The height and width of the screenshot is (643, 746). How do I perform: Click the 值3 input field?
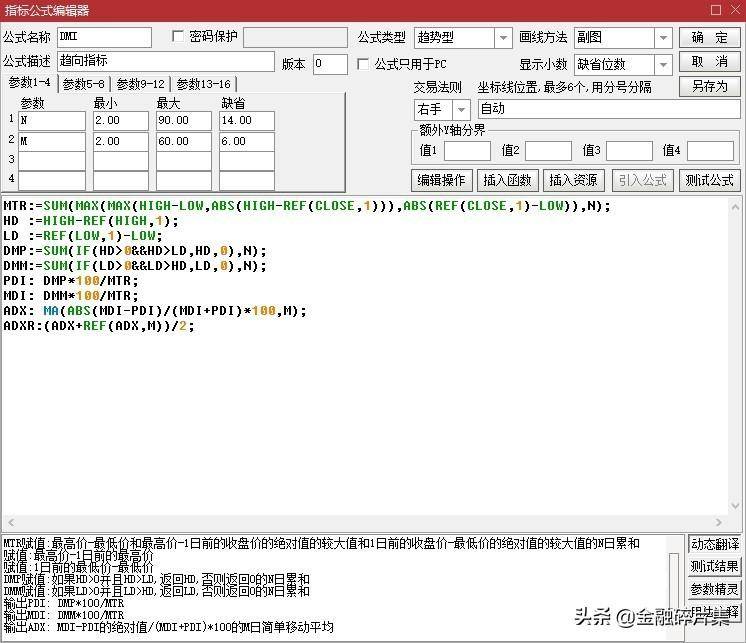(629, 151)
